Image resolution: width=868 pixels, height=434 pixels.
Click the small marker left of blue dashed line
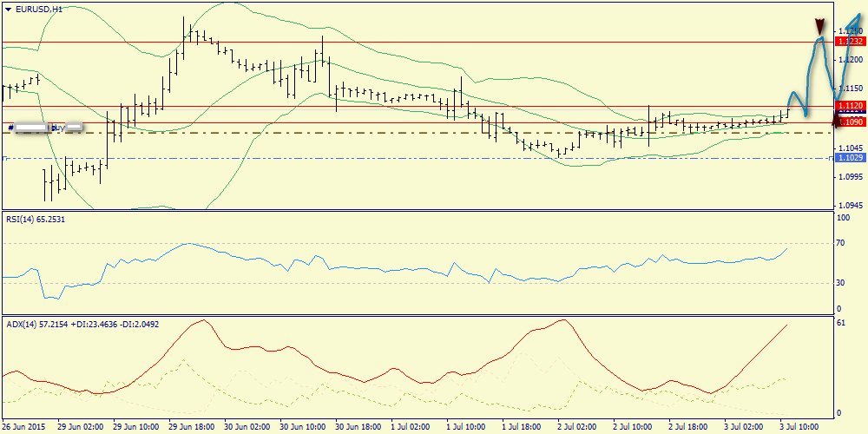pos(4,158)
